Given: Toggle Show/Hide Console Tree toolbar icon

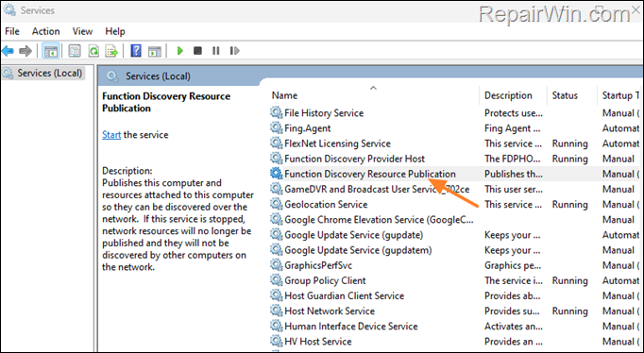Looking at the screenshot, I should pos(51,51).
